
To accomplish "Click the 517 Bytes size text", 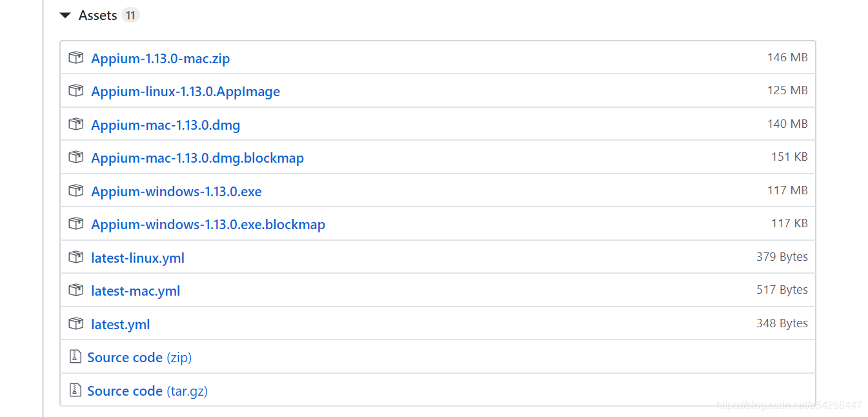I will (x=782, y=290).
